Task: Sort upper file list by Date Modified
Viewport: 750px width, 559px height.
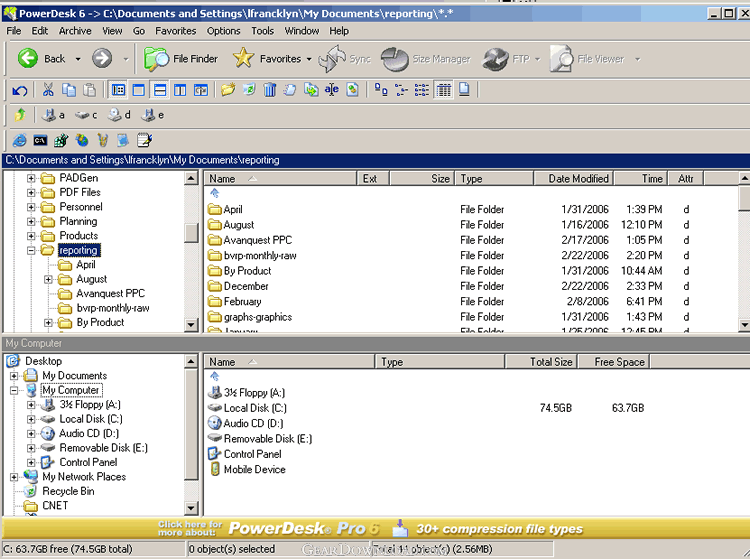Action: (574, 178)
